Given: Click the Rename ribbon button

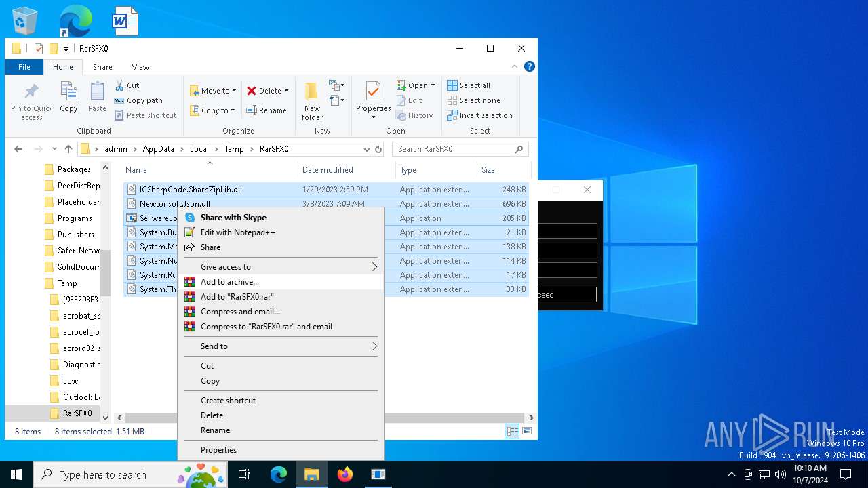Looking at the screenshot, I should click(266, 110).
